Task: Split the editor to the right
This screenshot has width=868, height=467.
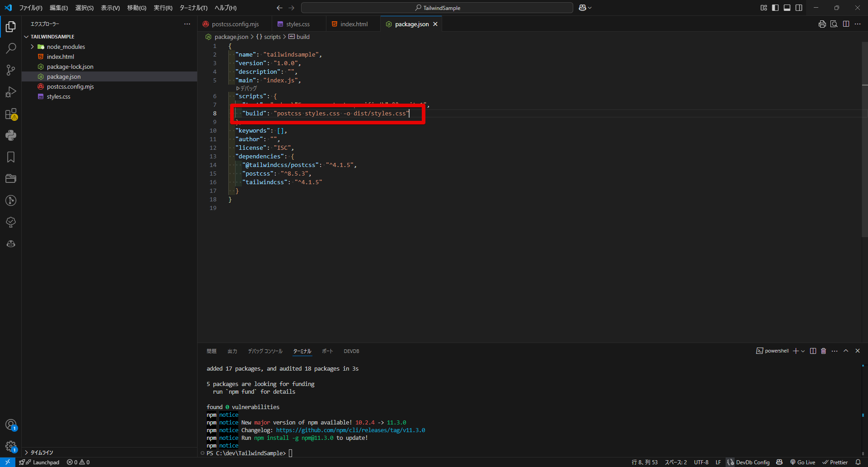Action: coord(846,24)
